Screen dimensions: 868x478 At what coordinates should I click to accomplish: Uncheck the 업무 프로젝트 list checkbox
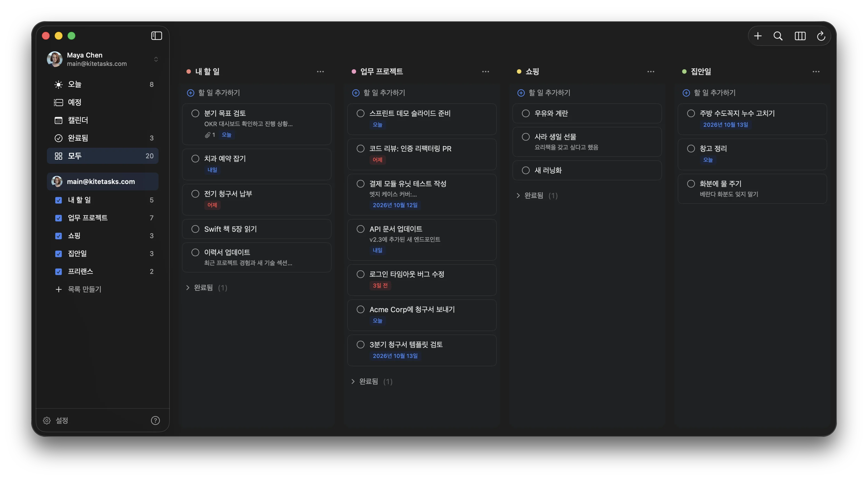tap(58, 218)
